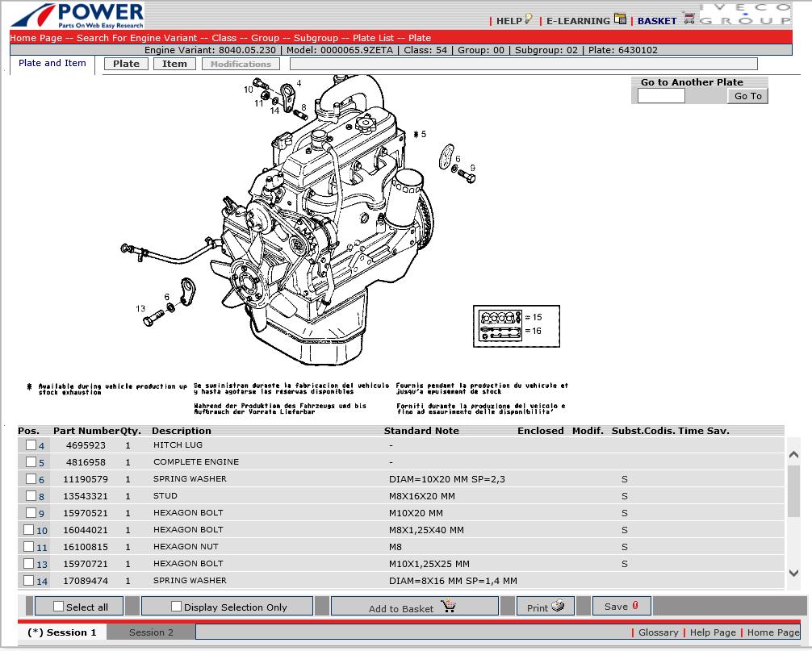Click parts list scrollbar up arrow
Viewport: 812px width, 651px height.
[793, 455]
